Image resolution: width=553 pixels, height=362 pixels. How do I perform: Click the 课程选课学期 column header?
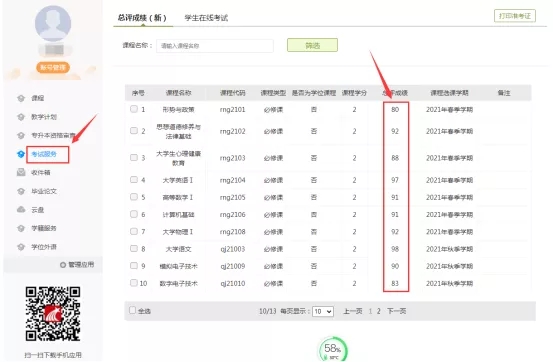[449, 93]
